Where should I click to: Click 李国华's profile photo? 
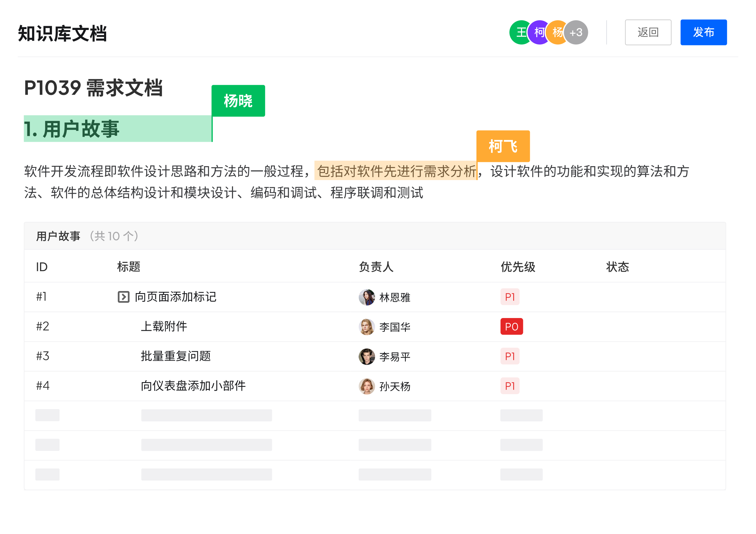(x=366, y=327)
